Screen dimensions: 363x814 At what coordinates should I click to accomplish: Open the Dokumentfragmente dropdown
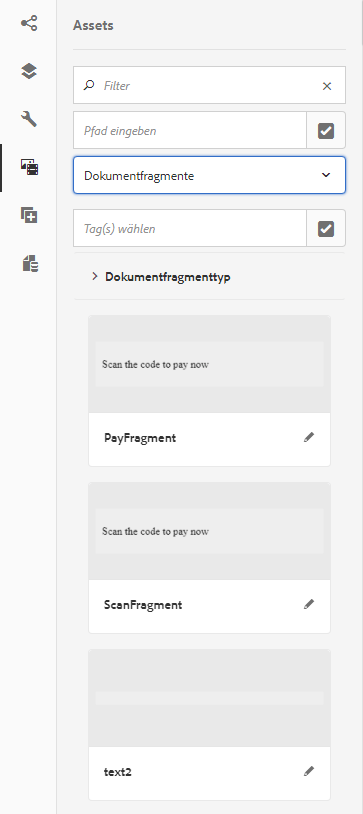coord(209,175)
